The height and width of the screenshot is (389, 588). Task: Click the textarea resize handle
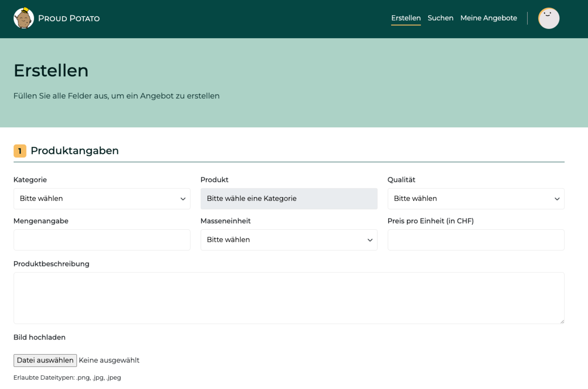pyautogui.click(x=562, y=321)
